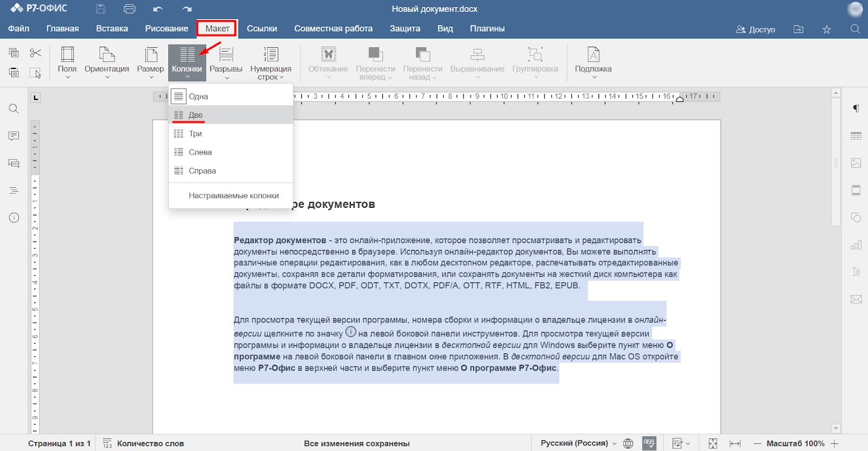Click the Print icon in title bar
The width and height of the screenshot is (868, 451).
[129, 9]
